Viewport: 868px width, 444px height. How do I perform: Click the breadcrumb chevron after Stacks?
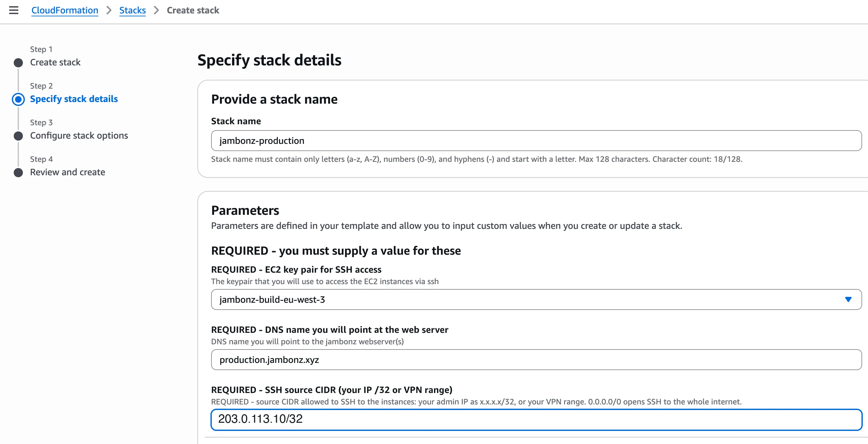[x=156, y=10]
